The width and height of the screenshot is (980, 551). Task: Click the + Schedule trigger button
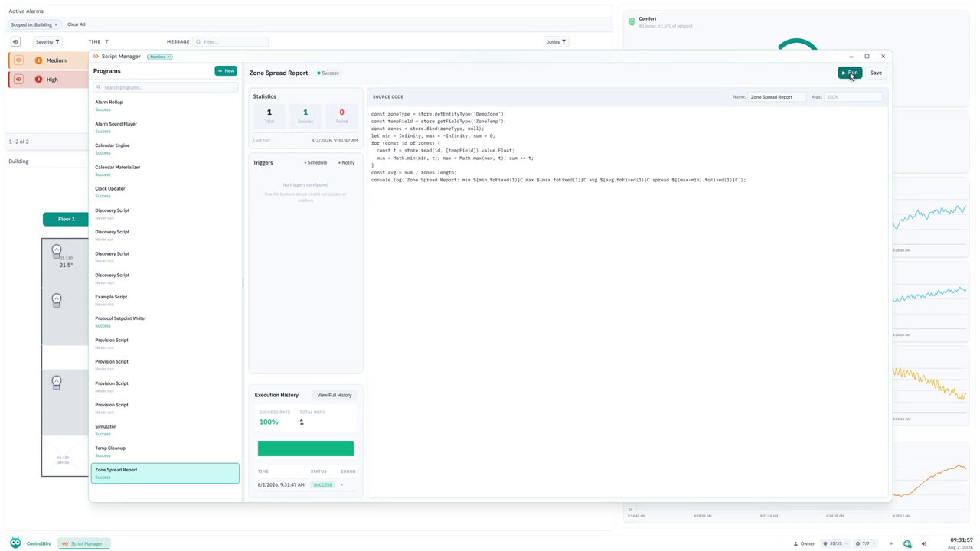tap(315, 163)
